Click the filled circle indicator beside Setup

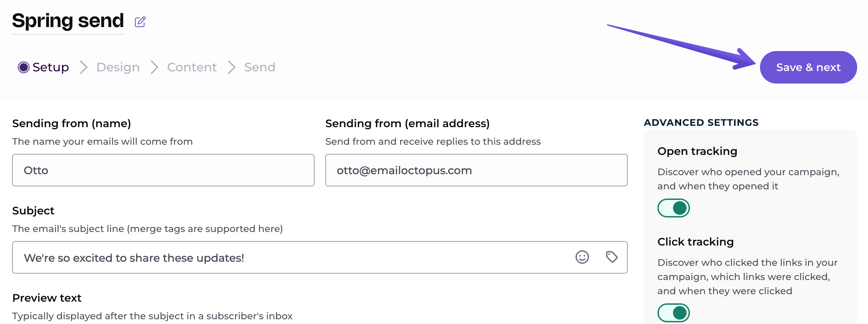(x=24, y=67)
